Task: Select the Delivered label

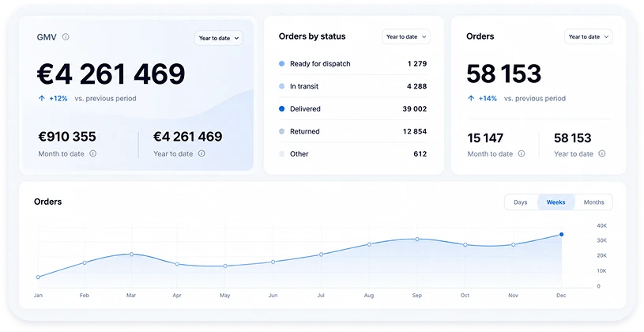Action: coord(305,109)
